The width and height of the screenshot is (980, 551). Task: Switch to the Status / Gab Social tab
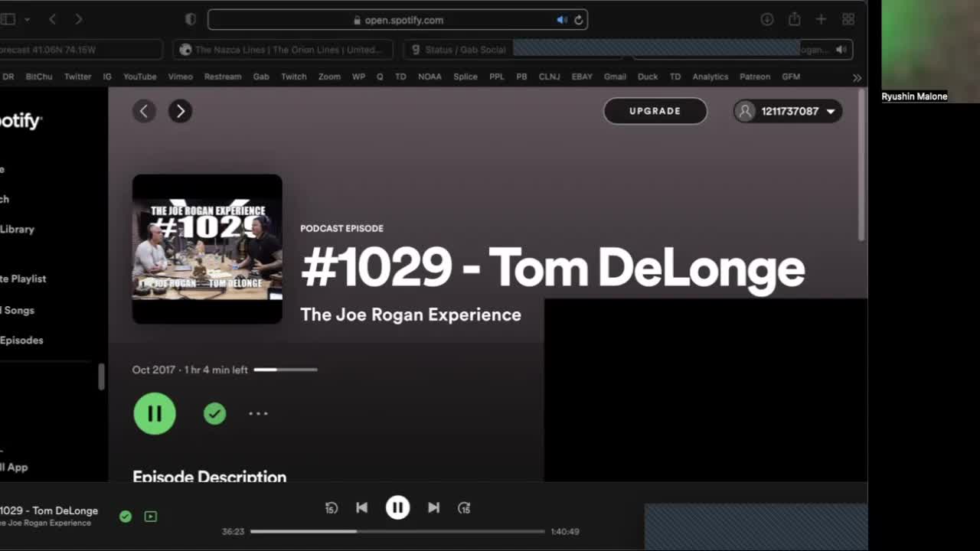point(458,50)
